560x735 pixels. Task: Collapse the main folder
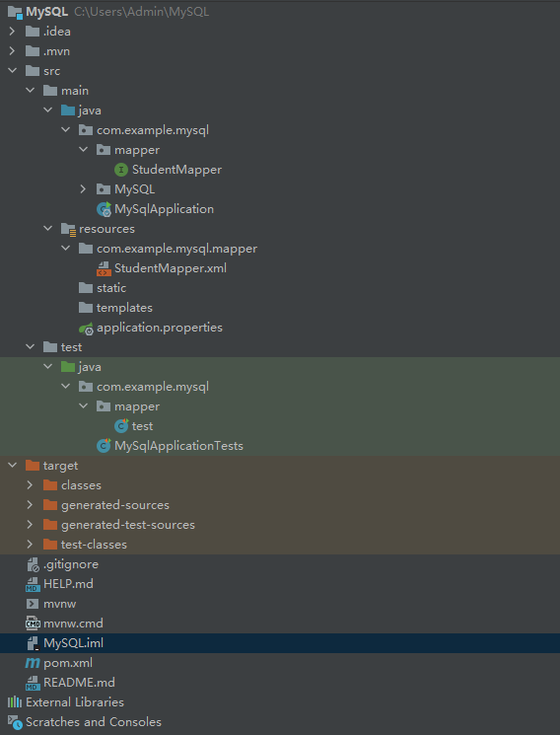pyautogui.click(x=30, y=91)
